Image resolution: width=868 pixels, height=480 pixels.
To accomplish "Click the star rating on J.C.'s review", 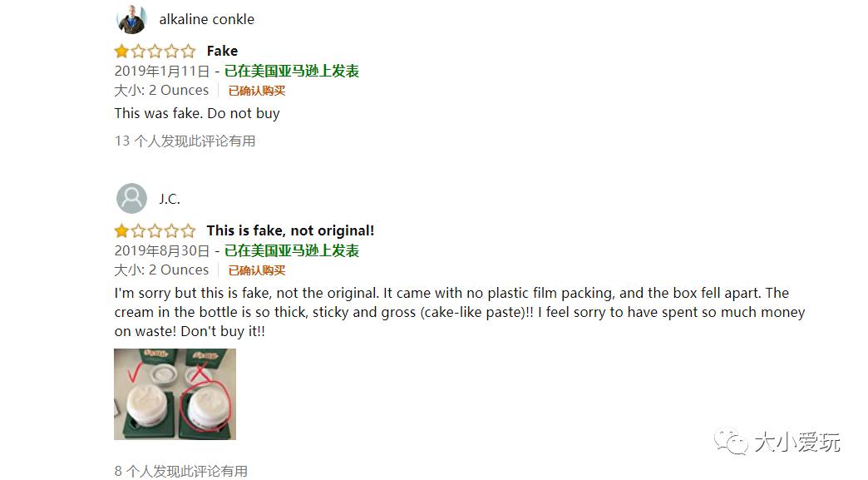I will coord(155,230).
